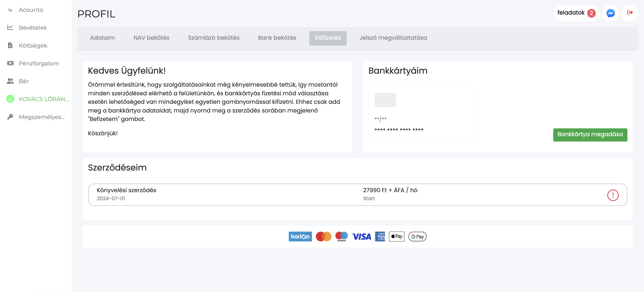
Task: Click the Megszemélyesítés key icon
Action: tap(10, 117)
